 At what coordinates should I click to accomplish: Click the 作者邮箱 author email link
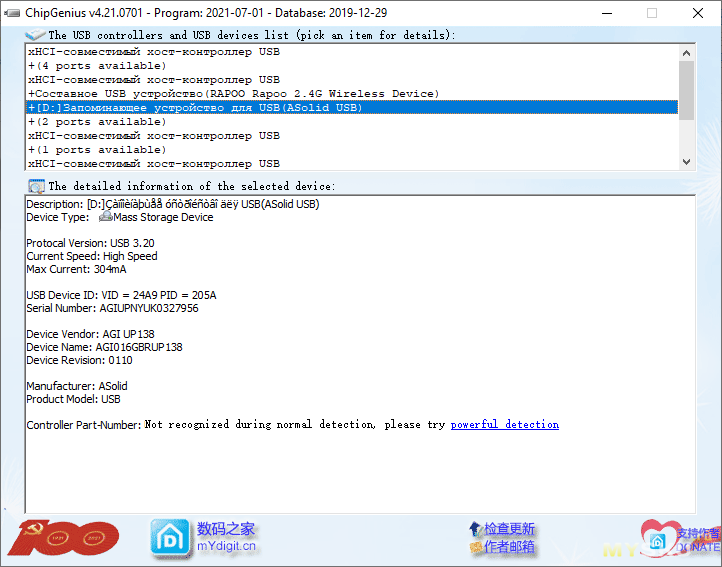point(509,547)
